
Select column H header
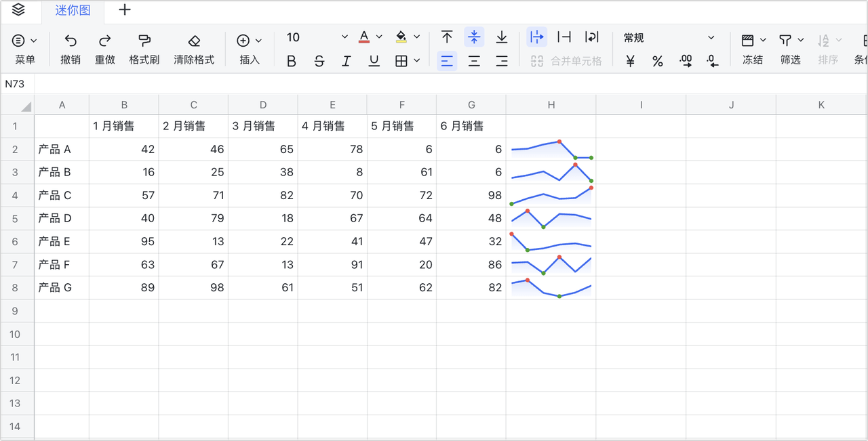[x=551, y=104]
